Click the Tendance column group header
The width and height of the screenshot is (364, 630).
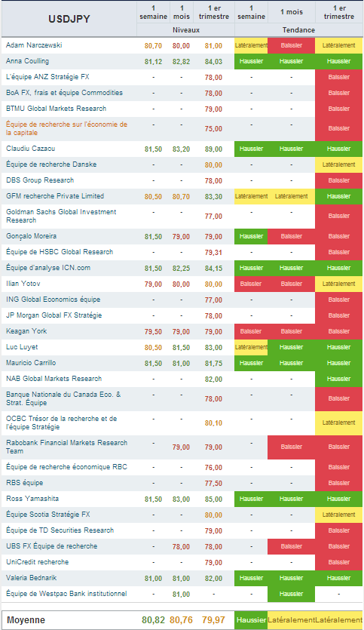[298, 30]
